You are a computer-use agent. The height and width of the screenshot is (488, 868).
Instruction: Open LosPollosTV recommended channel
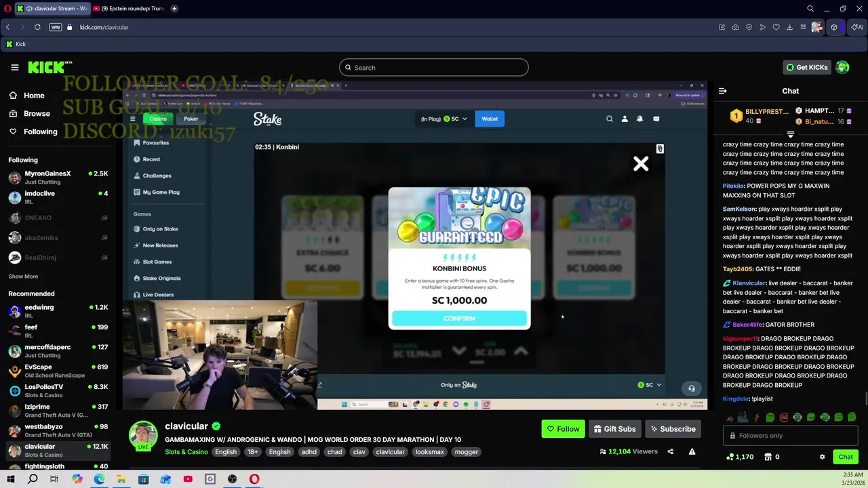tap(58, 390)
